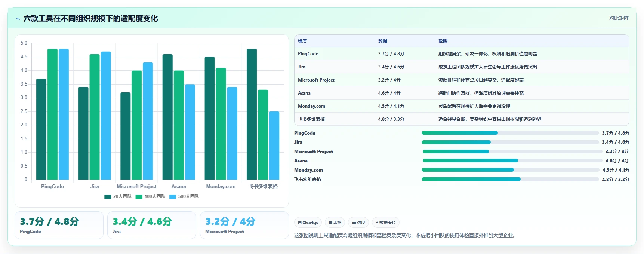Click Asana's dark green 20人团队 chart bar

coord(167,117)
